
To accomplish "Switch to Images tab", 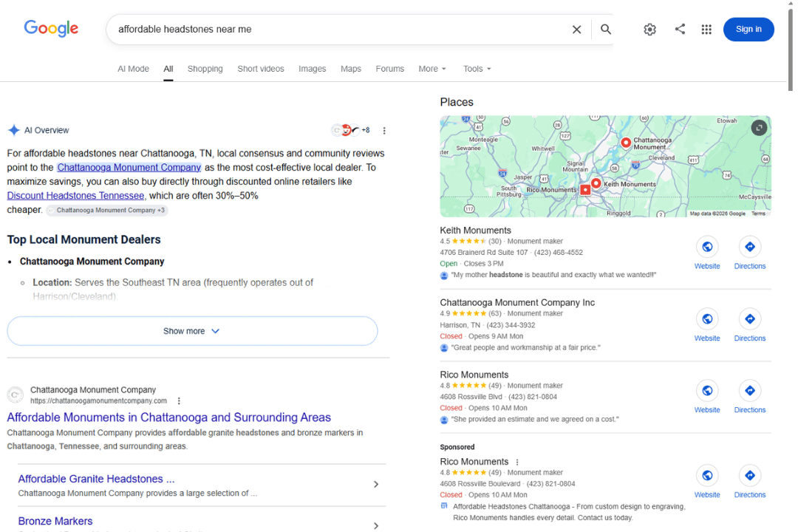I will pos(312,69).
